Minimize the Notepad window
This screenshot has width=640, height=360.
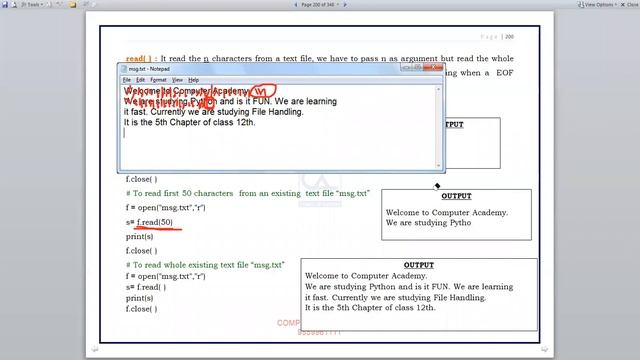406,68
